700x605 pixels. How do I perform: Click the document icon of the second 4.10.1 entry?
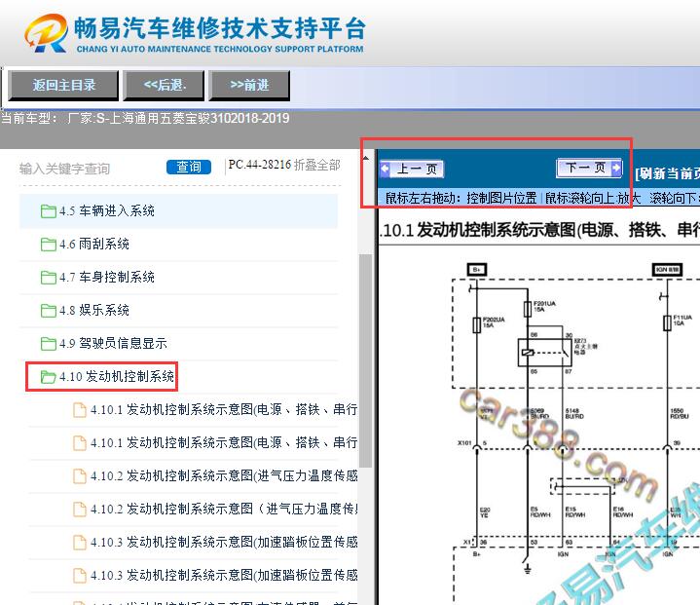point(80,443)
